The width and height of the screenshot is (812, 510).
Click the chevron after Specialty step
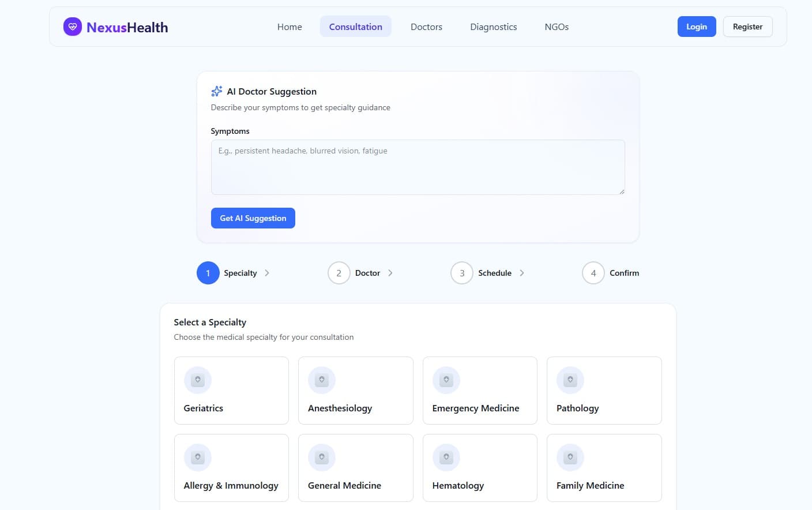coord(267,273)
